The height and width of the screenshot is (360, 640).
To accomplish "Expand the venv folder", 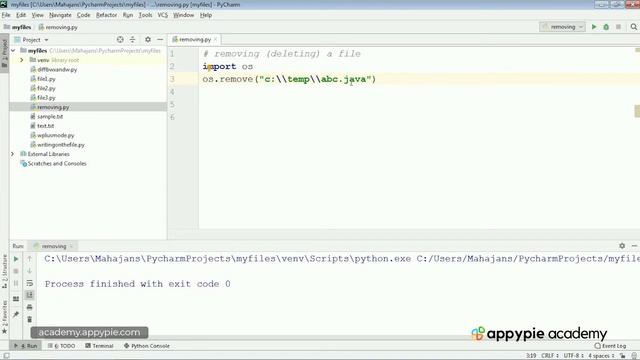I will click(x=22, y=60).
